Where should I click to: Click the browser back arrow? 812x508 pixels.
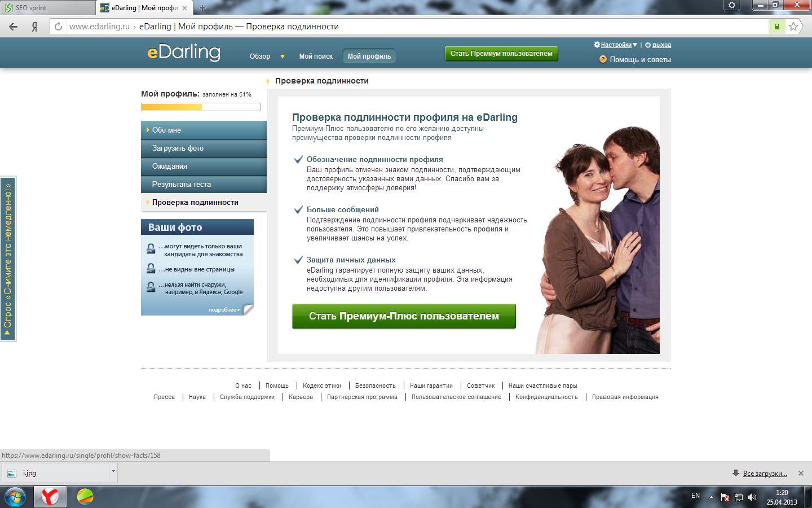[14, 27]
